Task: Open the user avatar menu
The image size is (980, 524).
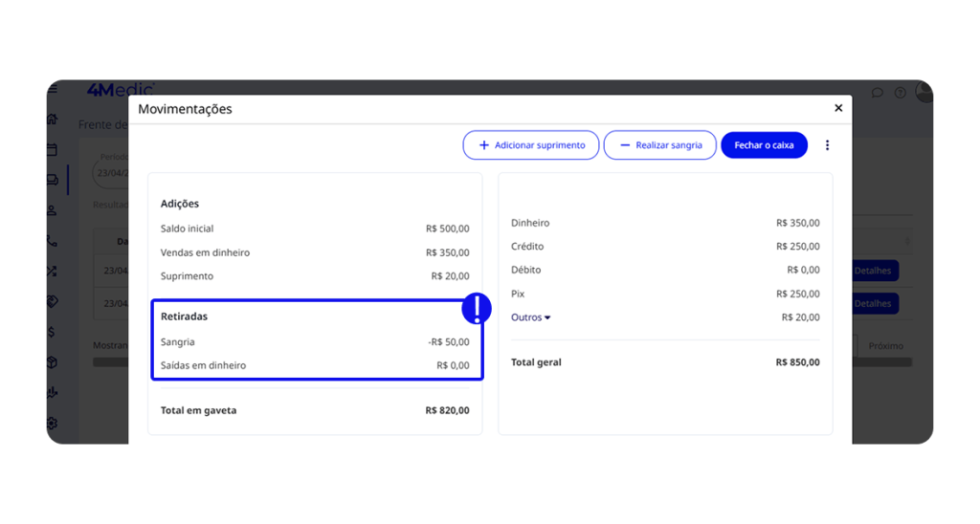Action: tap(924, 92)
